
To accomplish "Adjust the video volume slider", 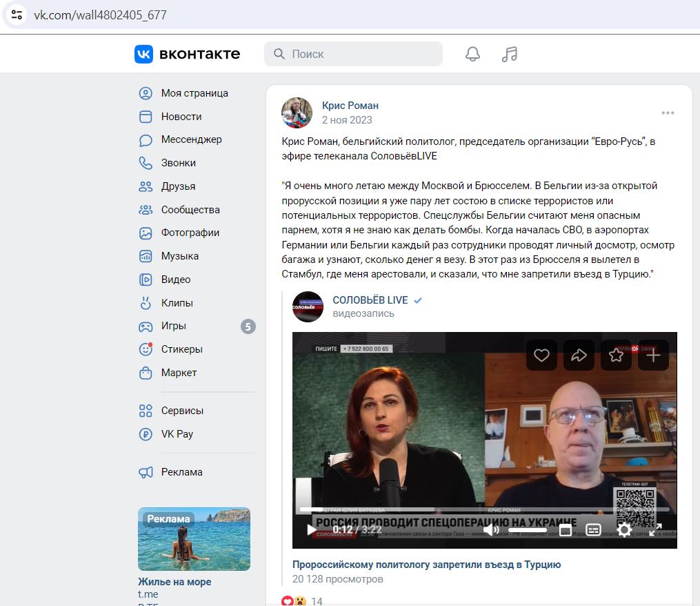I will pos(527,530).
